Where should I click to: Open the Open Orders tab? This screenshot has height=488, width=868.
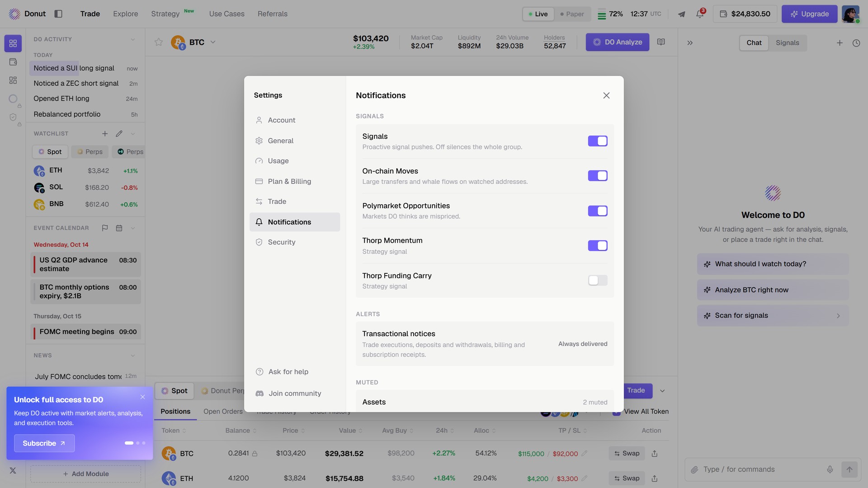click(x=223, y=412)
